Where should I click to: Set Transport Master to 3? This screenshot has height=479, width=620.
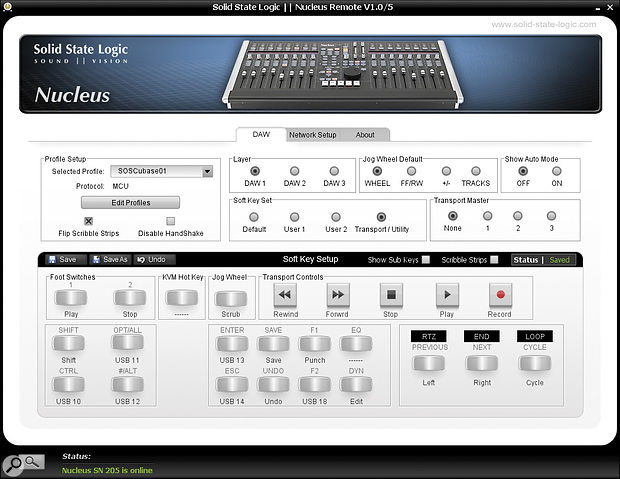551,216
